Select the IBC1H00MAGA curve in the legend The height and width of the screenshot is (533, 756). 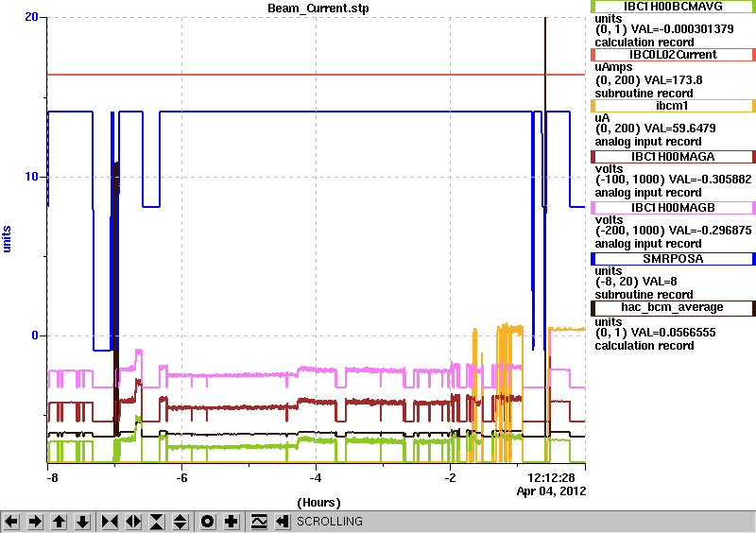673,157
